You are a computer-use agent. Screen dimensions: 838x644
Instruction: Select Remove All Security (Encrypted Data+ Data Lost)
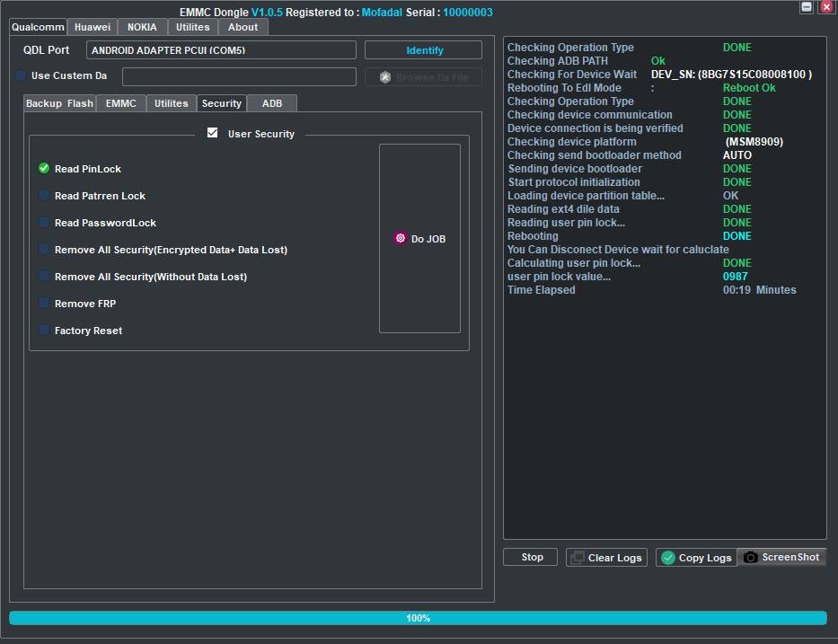click(x=44, y=249)
